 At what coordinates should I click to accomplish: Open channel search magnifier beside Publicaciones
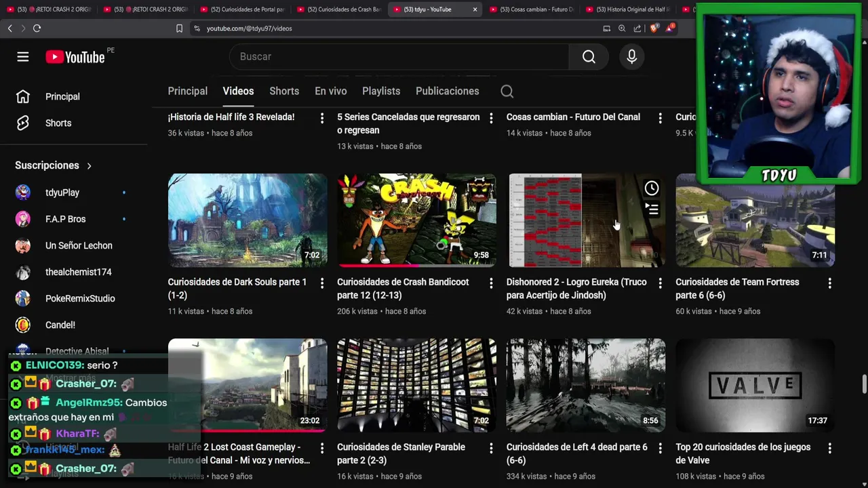point(507,91)
